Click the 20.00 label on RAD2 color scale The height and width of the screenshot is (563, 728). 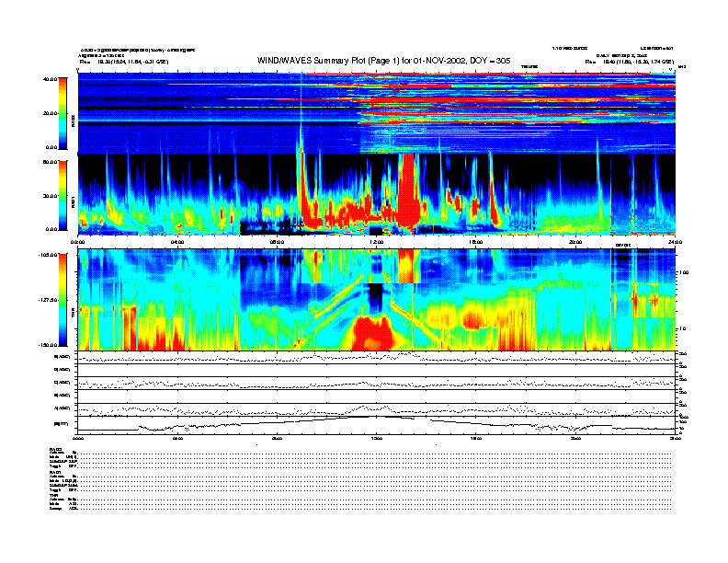tap(51, 113)
